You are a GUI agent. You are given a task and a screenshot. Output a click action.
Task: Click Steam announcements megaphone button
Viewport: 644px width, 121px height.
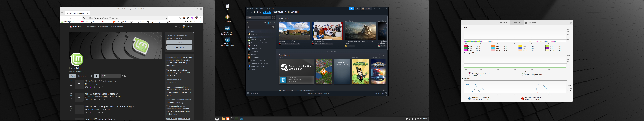pos(351,9)
